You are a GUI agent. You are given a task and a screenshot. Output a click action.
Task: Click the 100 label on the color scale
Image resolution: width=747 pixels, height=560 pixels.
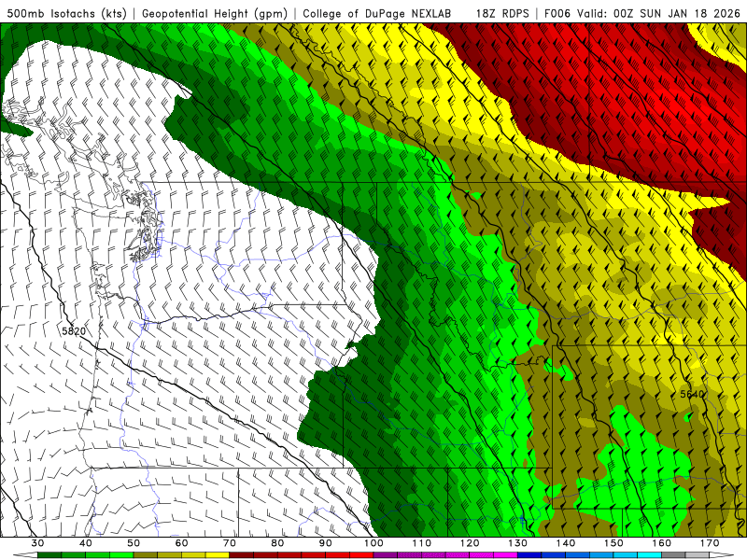[374, 543]
